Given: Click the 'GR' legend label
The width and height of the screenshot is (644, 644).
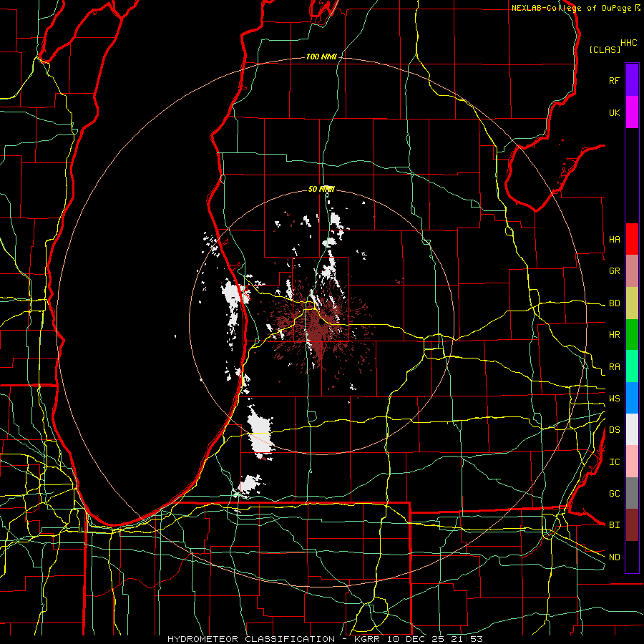Looking at the screenshot, I should coord(614,271).
